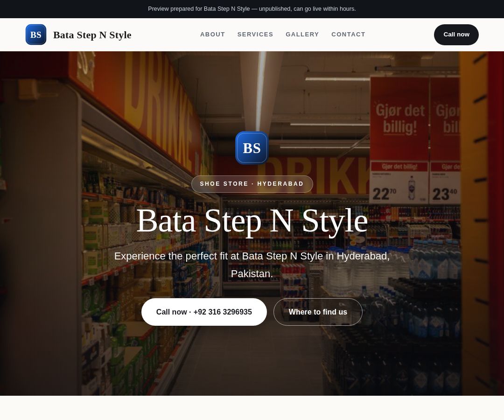Image resolution: width=504 pixels, height=420 pixels.
Task: Click the header Call now button
Action: [x=456, y=35]
